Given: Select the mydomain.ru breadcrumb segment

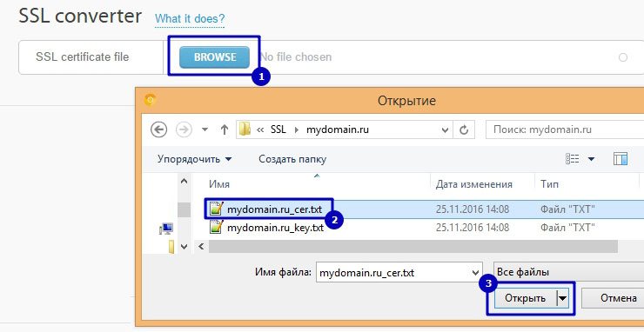Looking at the screenshot, I should (x=338, y=129).
